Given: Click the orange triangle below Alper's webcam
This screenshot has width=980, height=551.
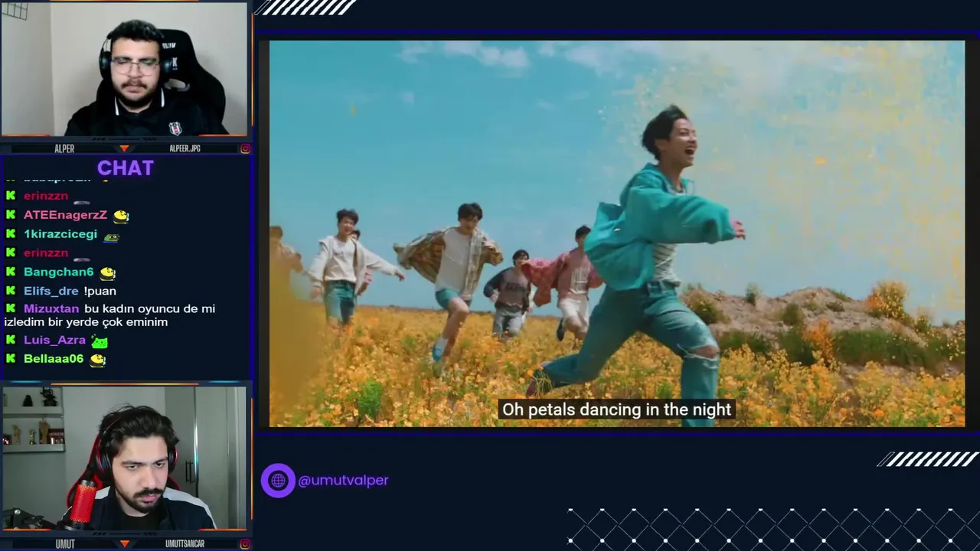Looking at the screenshot, I should click(124, 148).
